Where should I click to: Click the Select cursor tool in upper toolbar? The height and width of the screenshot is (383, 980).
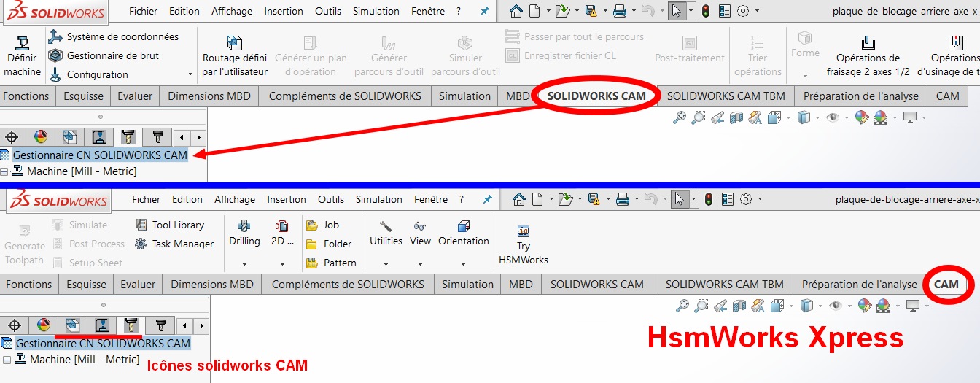tap(677, 11)
